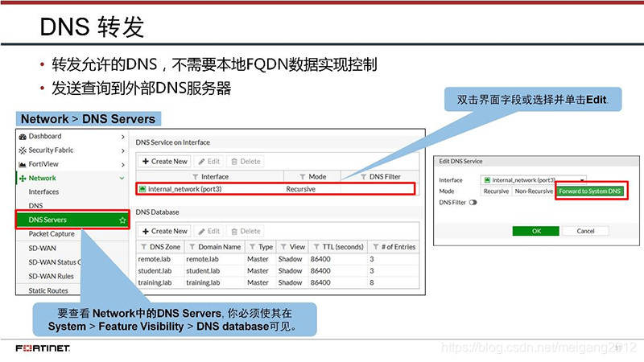644x362 pixels.
Task: Click the Mode column filter icon
Action: coord(303,177)
